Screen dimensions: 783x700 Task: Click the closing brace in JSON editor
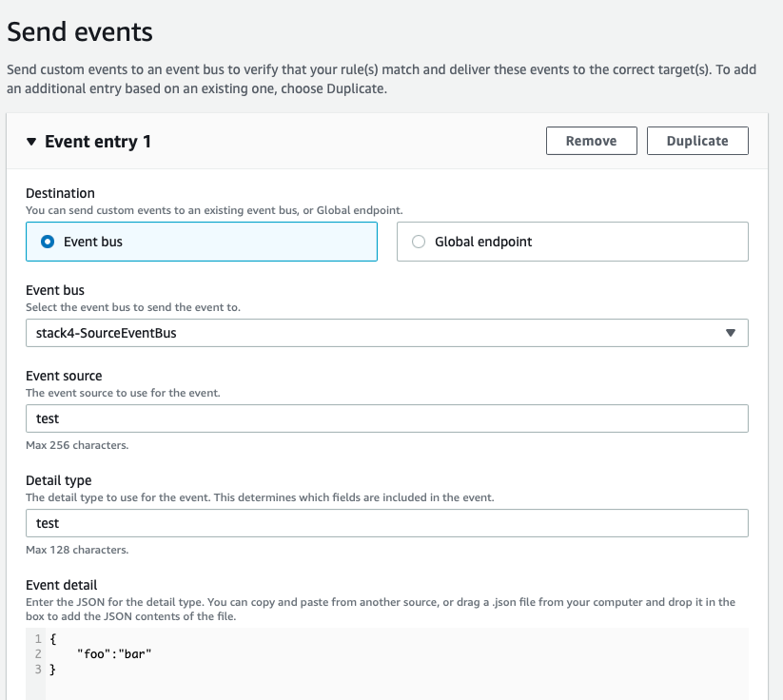[x=52, y=670]
